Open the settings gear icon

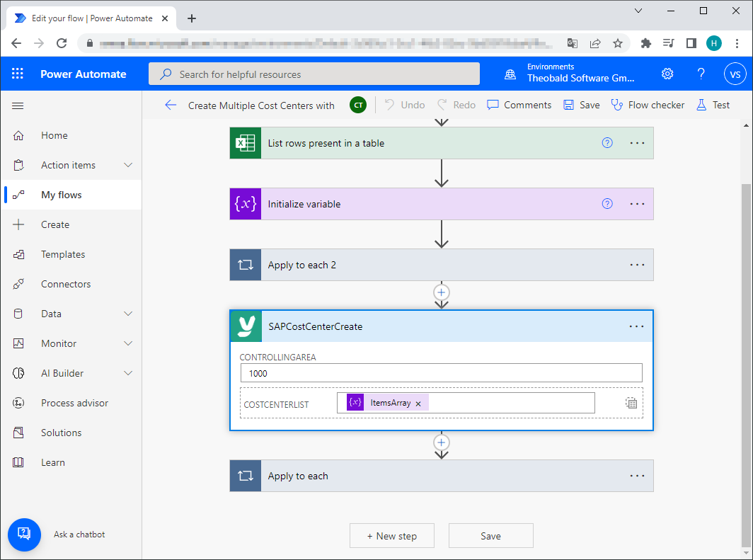tap(667, 74)
